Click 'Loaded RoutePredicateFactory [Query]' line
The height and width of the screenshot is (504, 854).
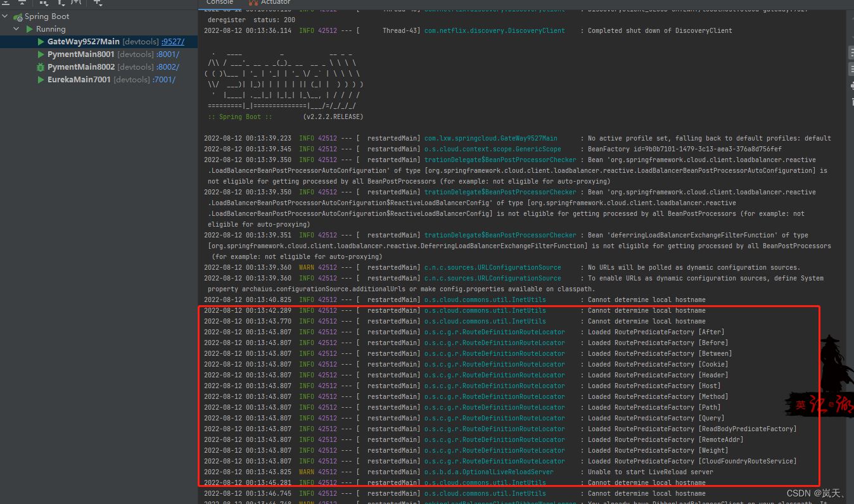pyautogui.click(x=656, y=418)
